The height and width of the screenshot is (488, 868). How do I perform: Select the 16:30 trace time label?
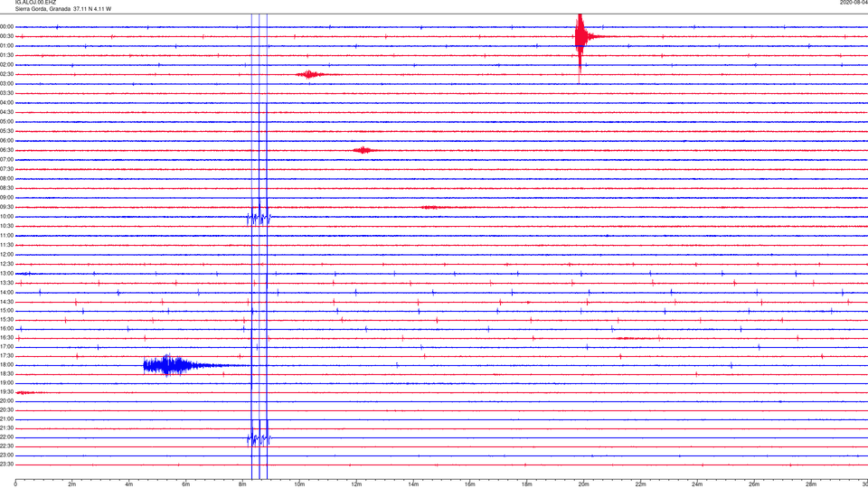click(x=6, y=337)
